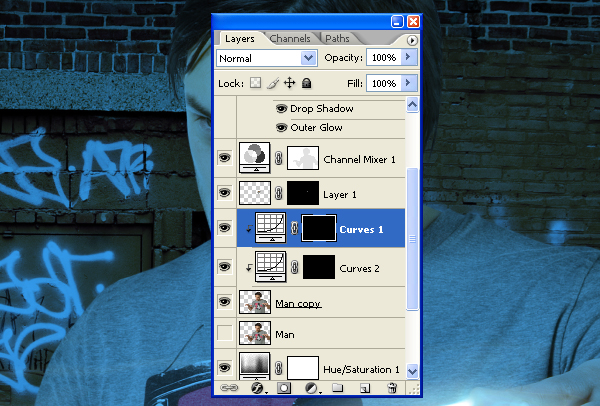The height and width of the screenshot is (406, 600).
Task: Create a new layer icon
Action: point(365,388)
